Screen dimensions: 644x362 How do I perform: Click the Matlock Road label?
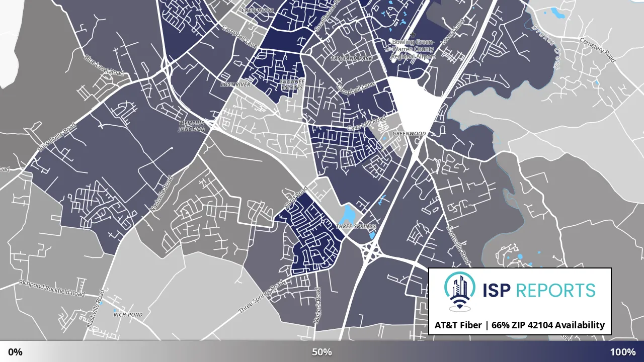pyautogui.click(x=316, y=306)
